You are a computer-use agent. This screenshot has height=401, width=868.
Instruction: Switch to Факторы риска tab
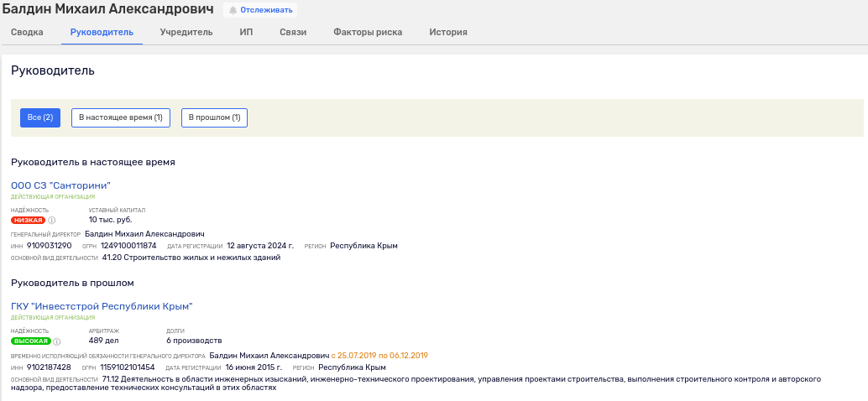click(368, 32)
